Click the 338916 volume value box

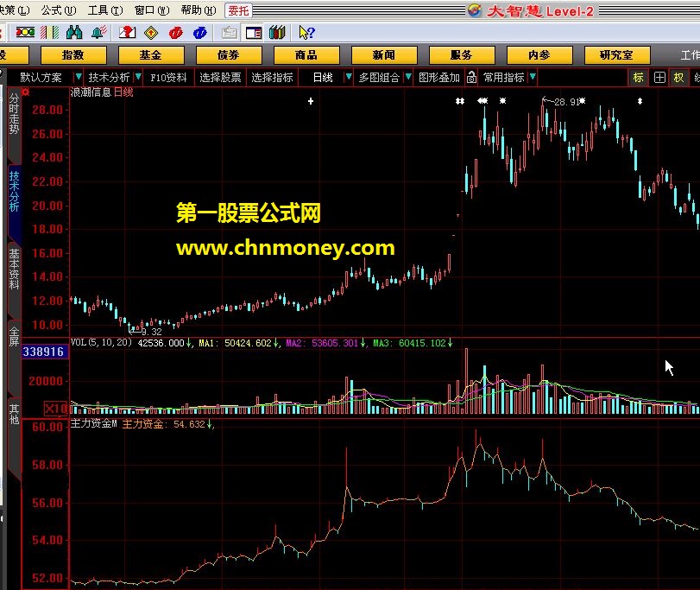[x=44, y=352]
